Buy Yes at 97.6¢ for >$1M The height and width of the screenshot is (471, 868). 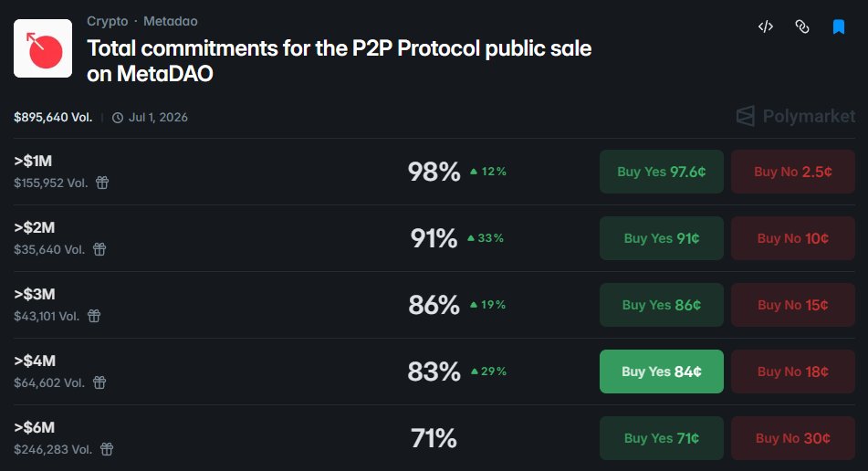click(661, 172)
